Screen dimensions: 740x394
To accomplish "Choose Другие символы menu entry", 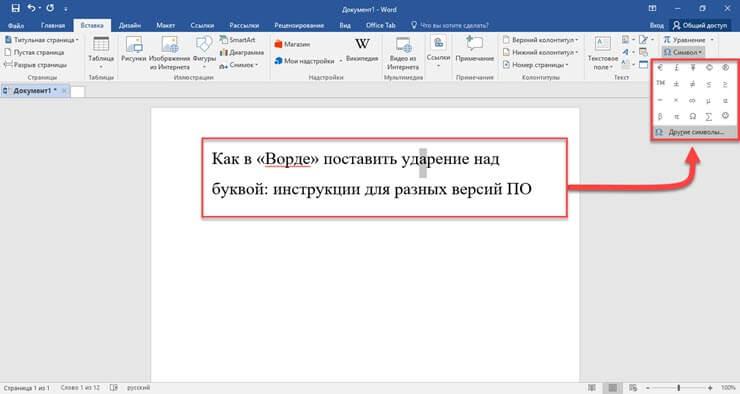I will point(695,133).
